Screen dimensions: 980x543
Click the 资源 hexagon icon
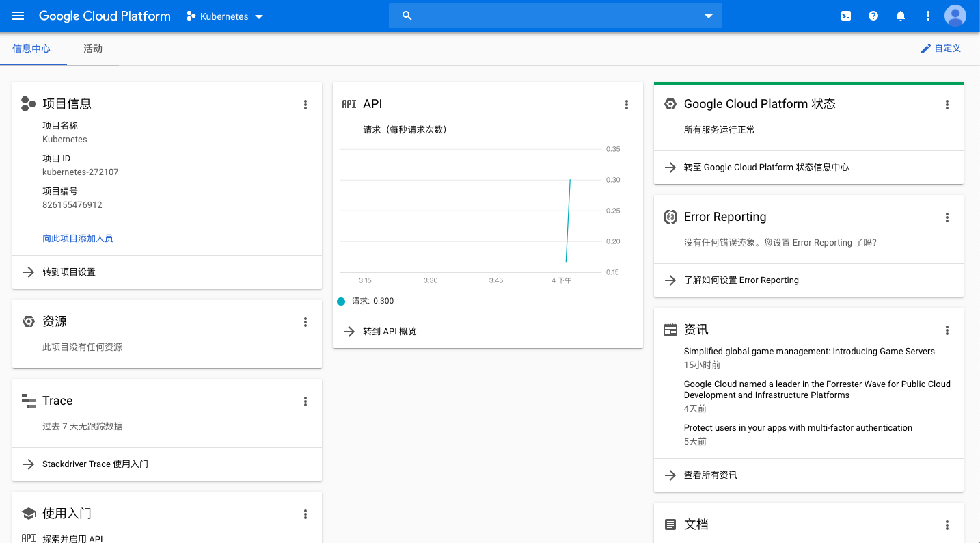[x=28, y=321]
